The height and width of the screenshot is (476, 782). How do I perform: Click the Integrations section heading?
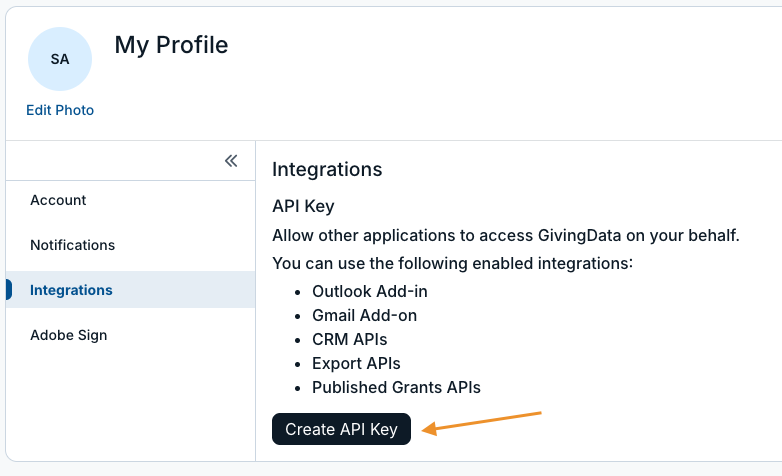pos(327,169)
